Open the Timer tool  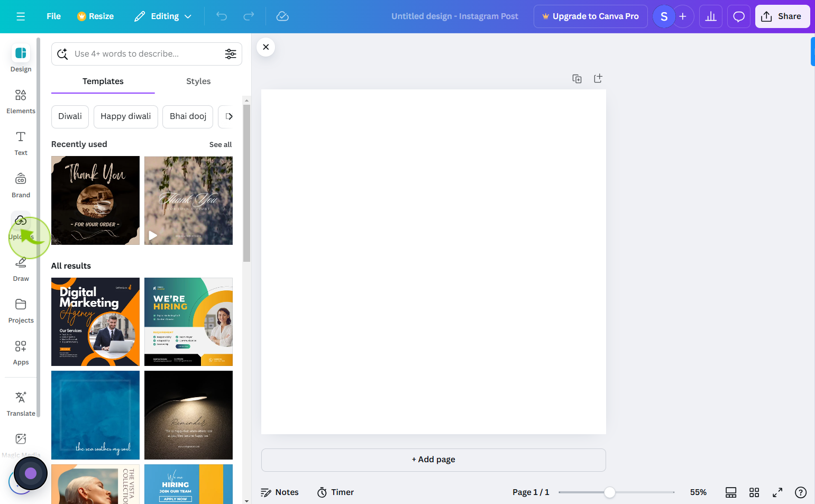click(335, 492)
